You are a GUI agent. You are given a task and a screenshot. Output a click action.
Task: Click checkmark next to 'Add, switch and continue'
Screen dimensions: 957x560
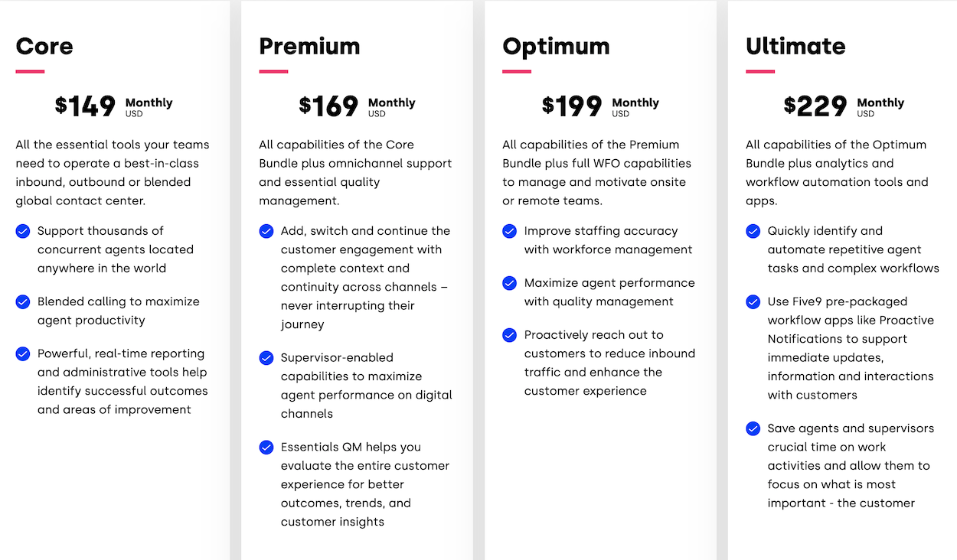pyautogui.click(x=266, y=231)
